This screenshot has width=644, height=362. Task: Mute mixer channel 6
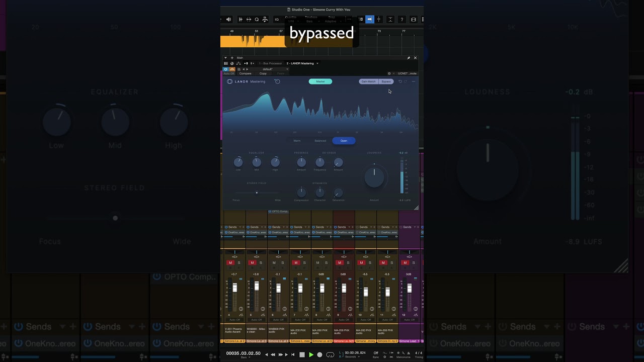coord(274,262)
